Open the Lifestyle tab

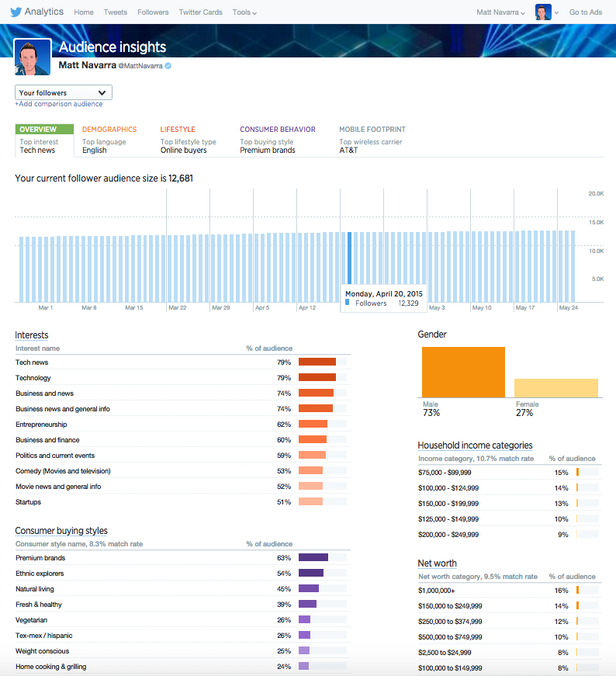178,130
